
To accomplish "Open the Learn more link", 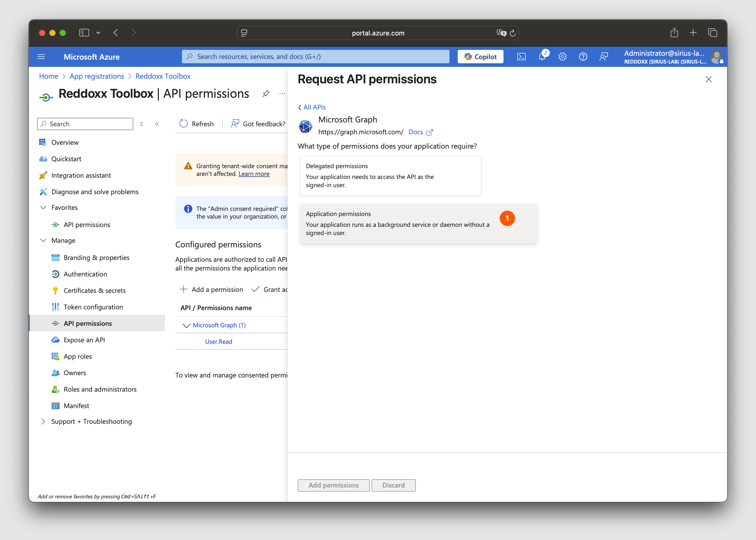I will point(254,174).
